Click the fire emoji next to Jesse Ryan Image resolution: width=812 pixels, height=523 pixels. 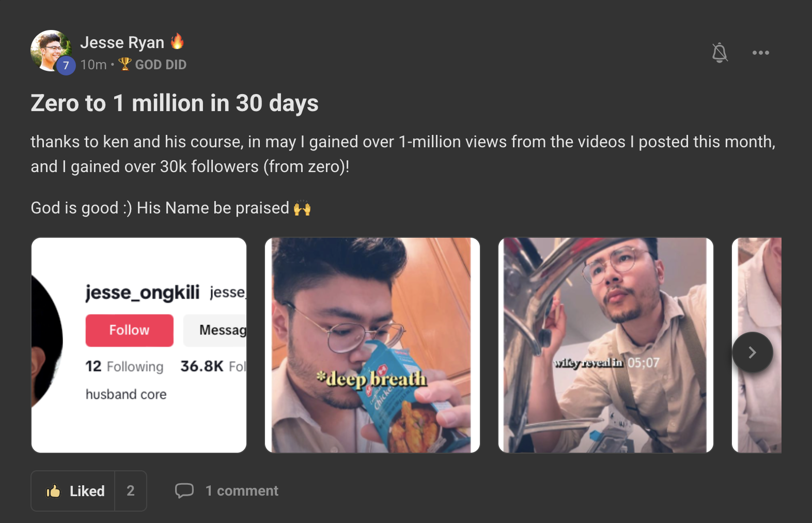(x=177, y=41)
